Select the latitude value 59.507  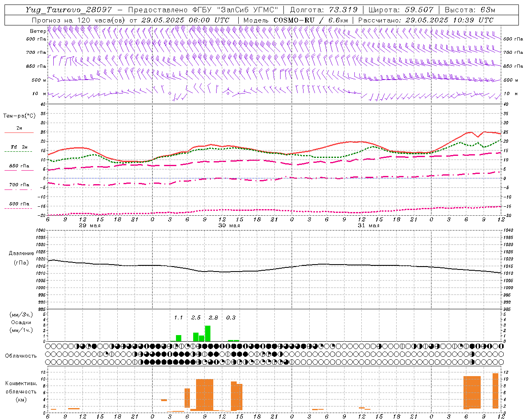[x=419, y=10]
